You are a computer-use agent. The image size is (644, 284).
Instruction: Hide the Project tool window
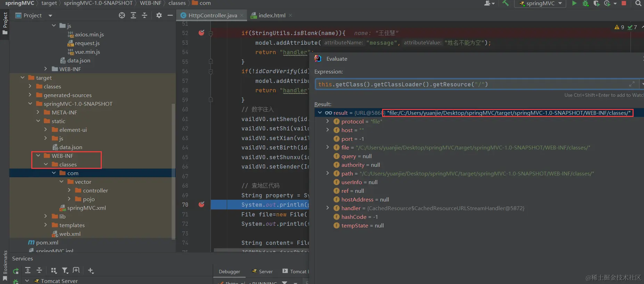pos(170,15)
